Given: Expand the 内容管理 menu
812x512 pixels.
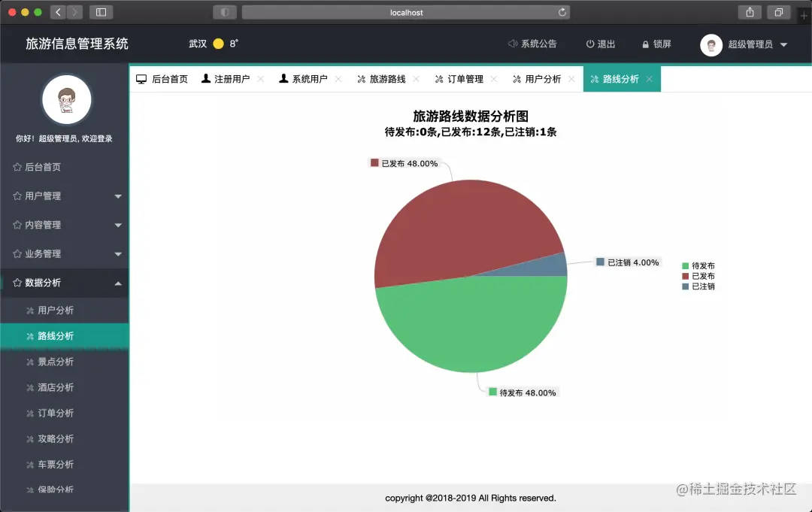Looking at the screenshot, I should pyautogui.click(x=65, y=225).
